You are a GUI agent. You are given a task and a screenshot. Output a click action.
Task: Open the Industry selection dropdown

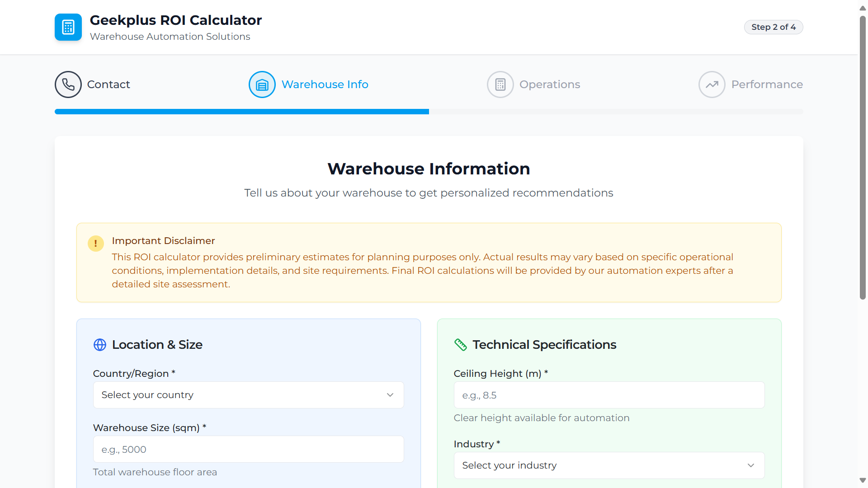click(x=609, y=465)
